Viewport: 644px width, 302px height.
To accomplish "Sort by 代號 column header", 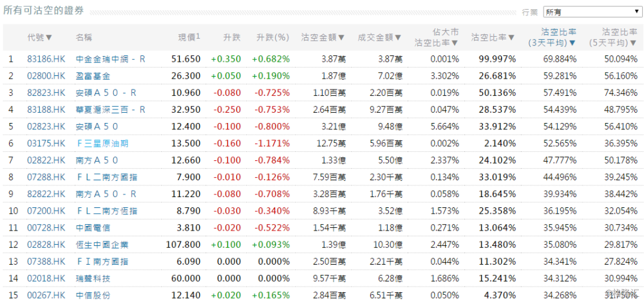I will (40, 37).
